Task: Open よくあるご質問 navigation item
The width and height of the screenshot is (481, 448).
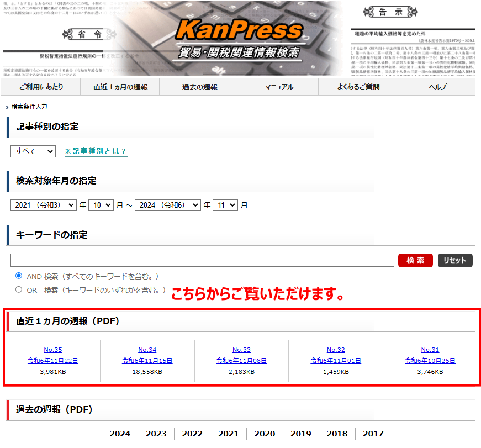Action: point(358,87)
